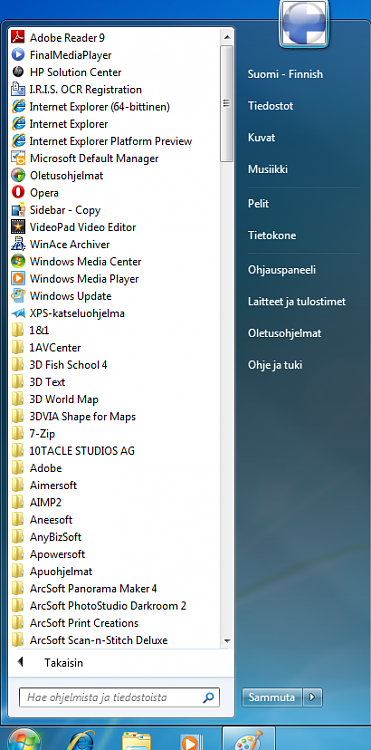Viewport: 371px width, 750px height.
Task: Open Pelit from right pane
Action: [x=258, y=204]
